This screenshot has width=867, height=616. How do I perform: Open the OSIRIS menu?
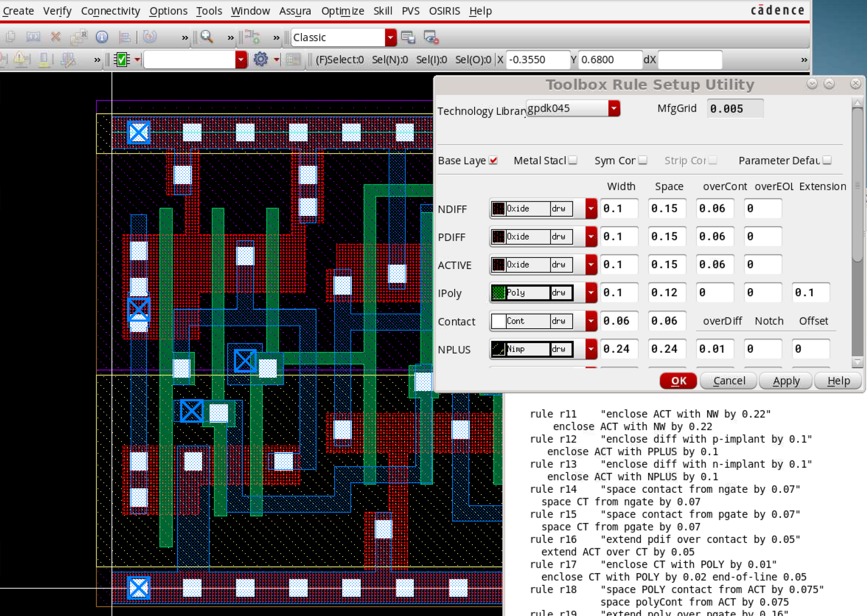coord(444,11)
